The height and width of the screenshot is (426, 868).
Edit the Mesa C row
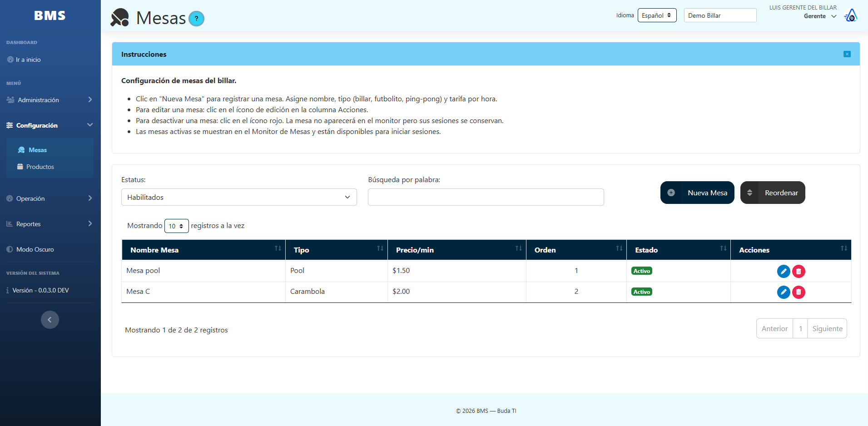click(x=784, y=292)
